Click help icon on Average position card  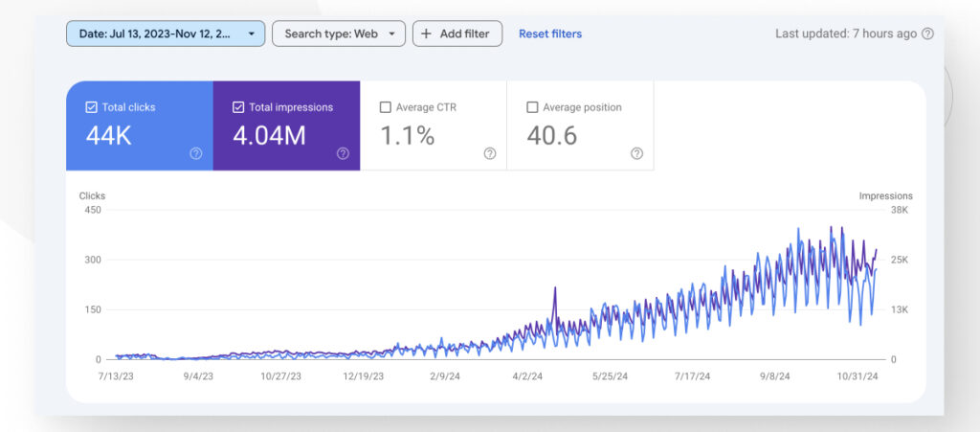(636, 153)
